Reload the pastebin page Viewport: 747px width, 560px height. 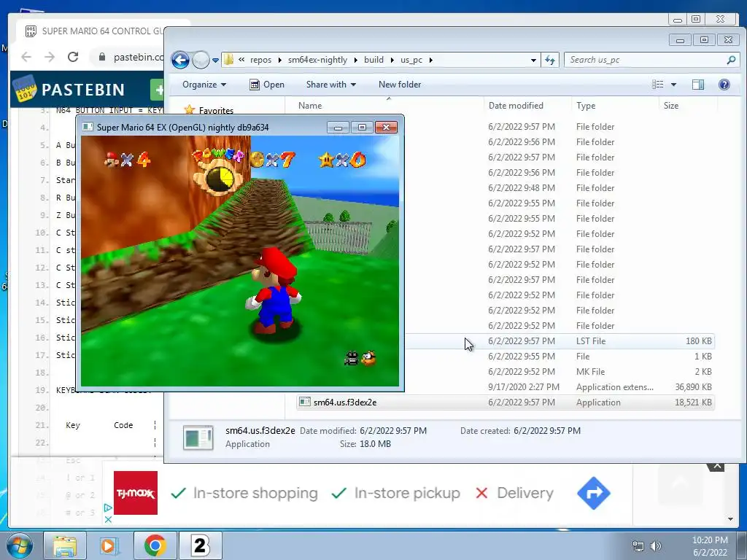coord(73,57)
